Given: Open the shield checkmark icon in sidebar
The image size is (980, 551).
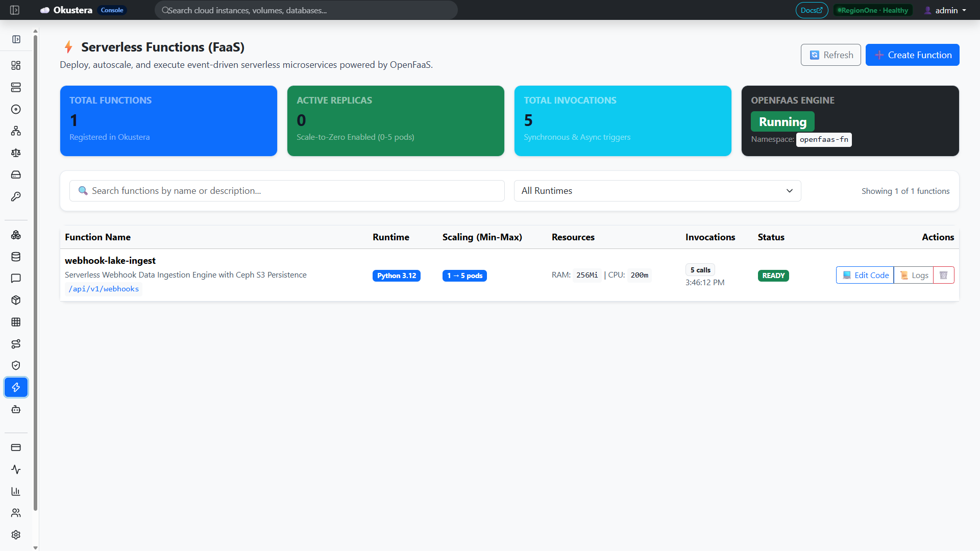Looking at the screenshot, I should (x=16, y=365).
